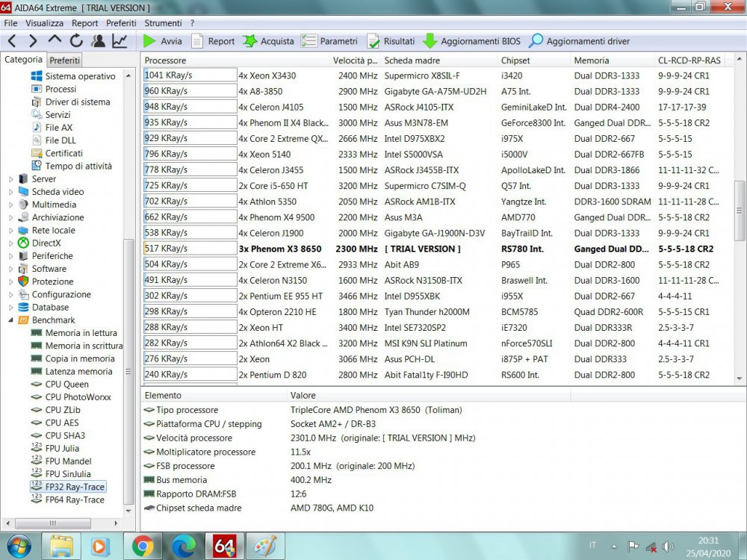747x560 pixels.
Task: Click the forward navigation arrow in the toolbar
Action: (33, 41)
